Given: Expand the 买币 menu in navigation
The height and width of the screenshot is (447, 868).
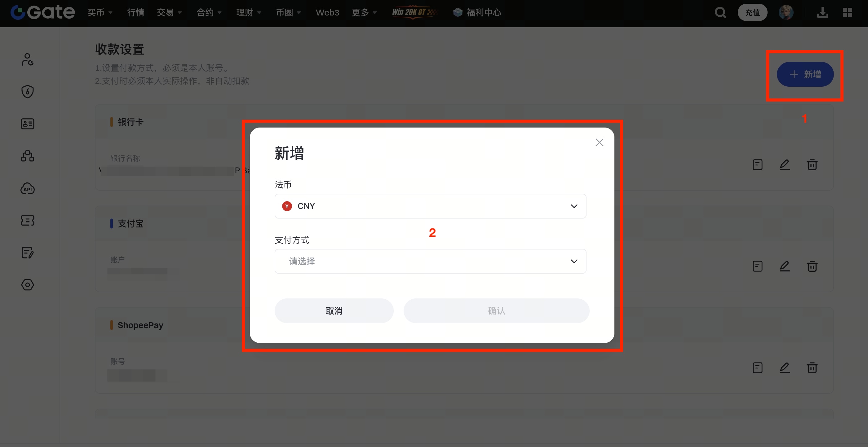Looking at the screenshot, I should point(100,13).
